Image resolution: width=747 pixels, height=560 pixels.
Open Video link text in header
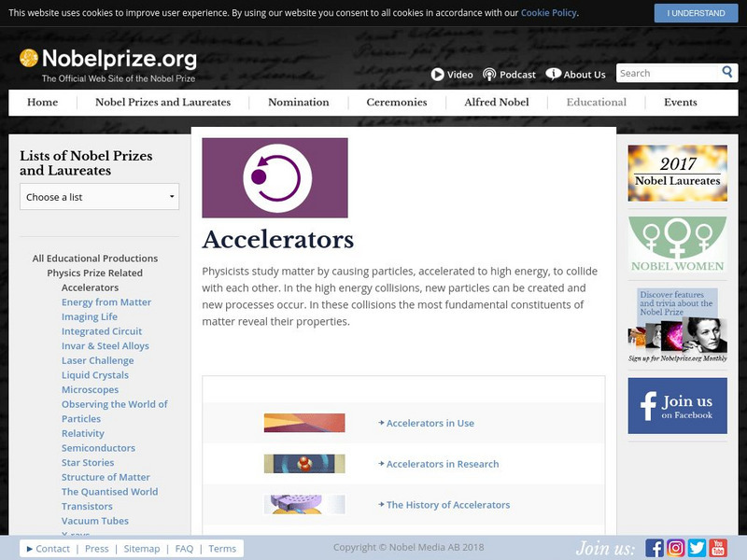click(x=459, y=75)
